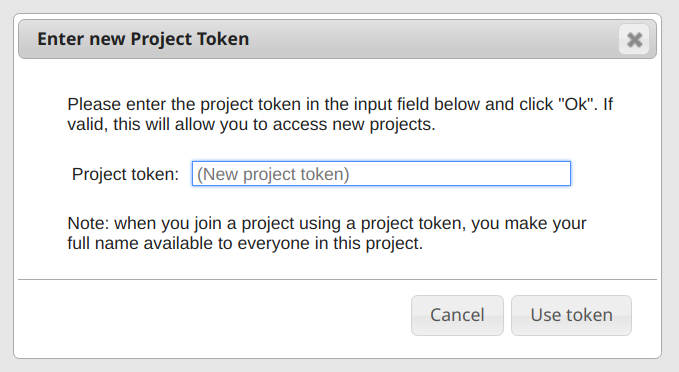Click the horizontal separator above the buttons
This screenshot has width=679, height=372.
tap(337, 279)
